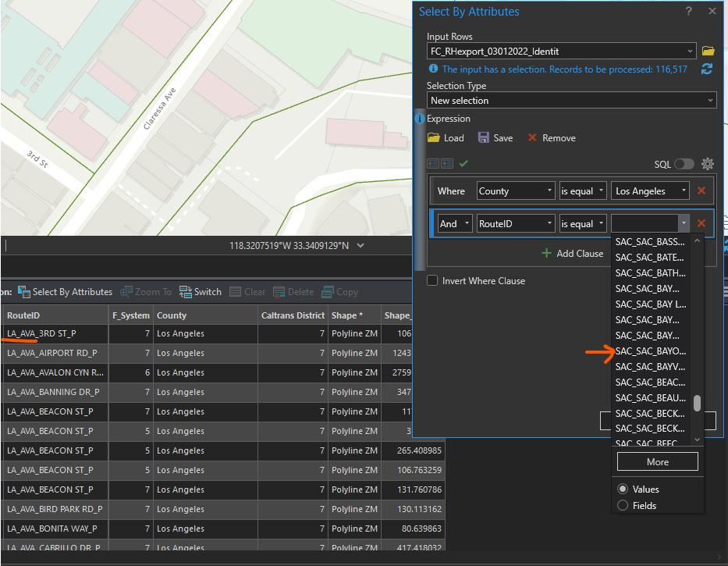Load a saved expression
Image resolution: width=728 pixels, height=566 pixels.
point(446,138)
